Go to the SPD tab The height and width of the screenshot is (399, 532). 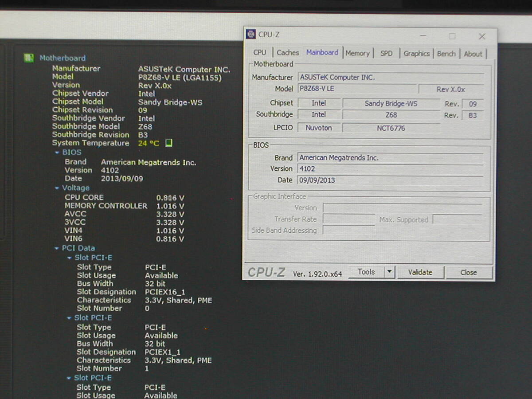click(386, 53)
